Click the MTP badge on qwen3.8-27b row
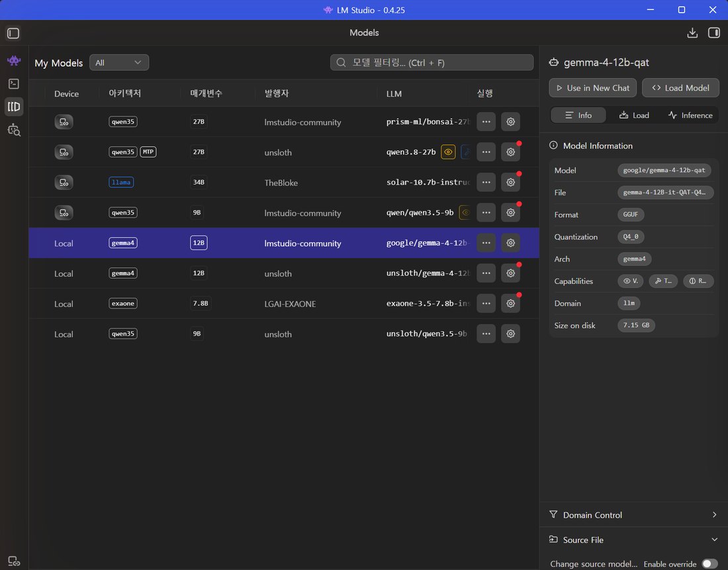The image size is (728, 570). [x=148, y=152]
